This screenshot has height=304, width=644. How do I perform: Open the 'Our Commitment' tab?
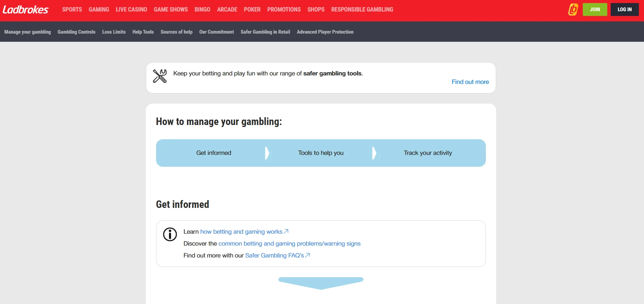click(217, 32)
